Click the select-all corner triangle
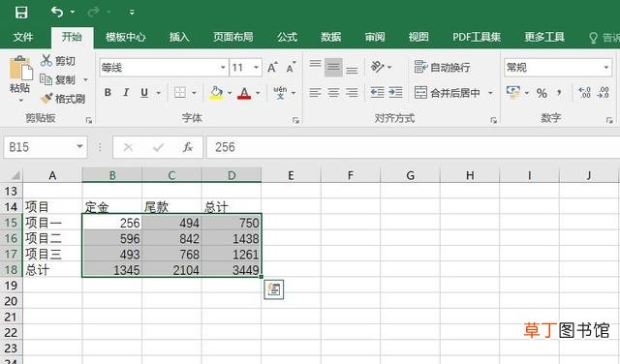Image resolution: width=620 pixels, height=364 pixels. (x=15, y=175)
